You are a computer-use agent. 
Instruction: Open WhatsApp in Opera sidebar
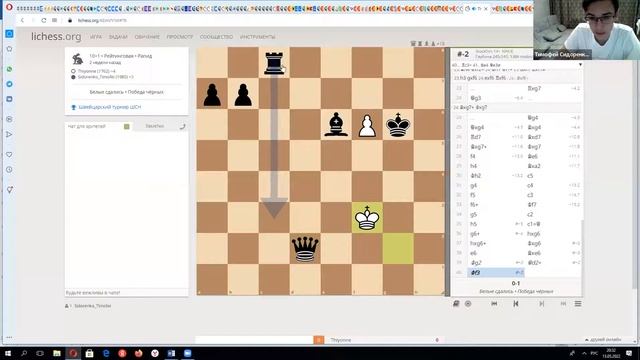[x=9, y=69]
